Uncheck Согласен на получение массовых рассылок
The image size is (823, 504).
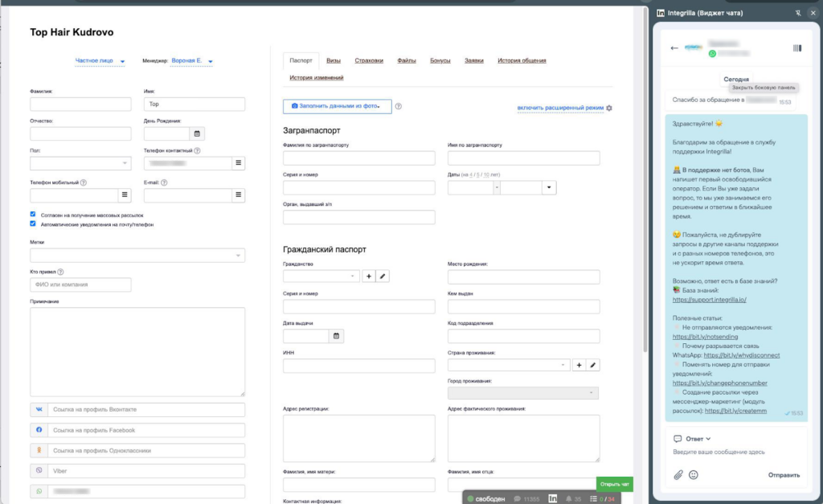[33, 215]
